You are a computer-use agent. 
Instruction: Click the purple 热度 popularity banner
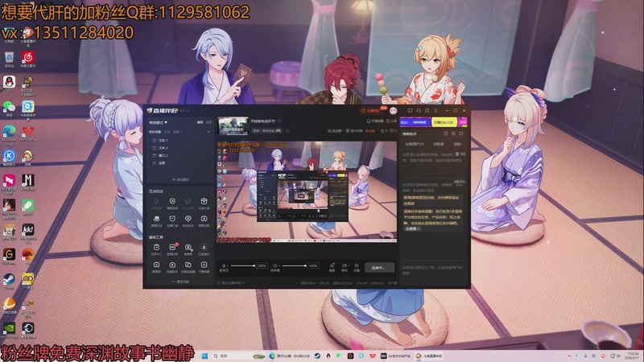point(415,122)
